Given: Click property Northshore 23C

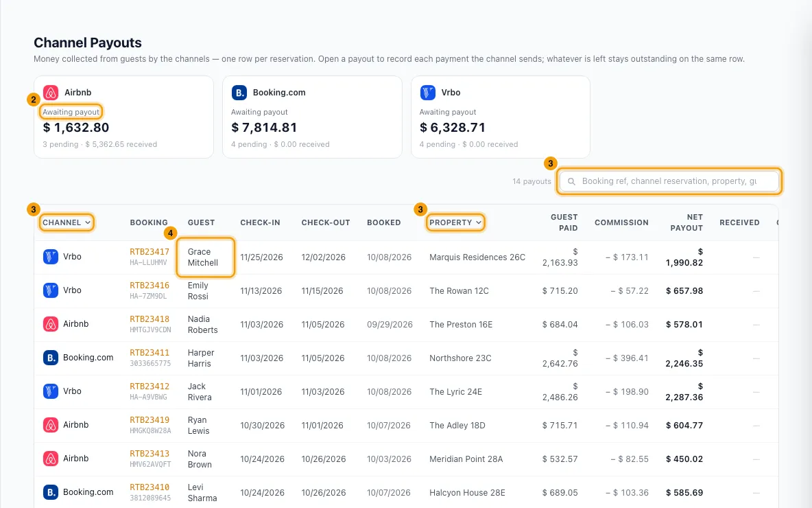Looking at the screenshot, I should pyautogui.click(x=460, y=358).
